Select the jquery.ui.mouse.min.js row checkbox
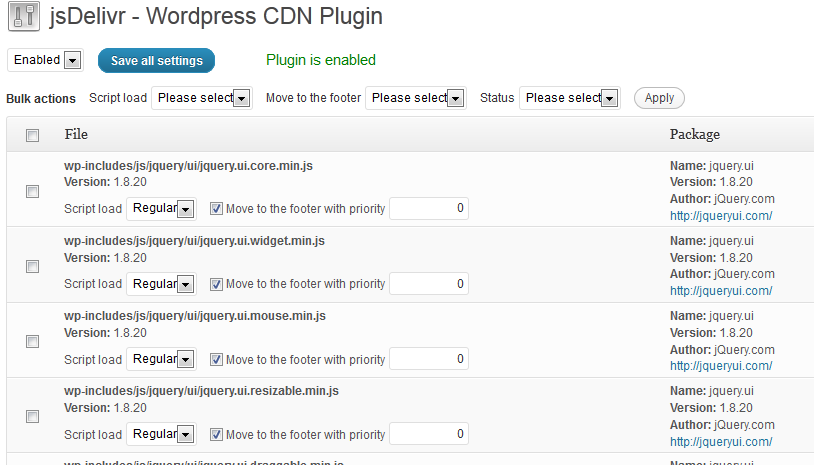 (x=32, y=341)
